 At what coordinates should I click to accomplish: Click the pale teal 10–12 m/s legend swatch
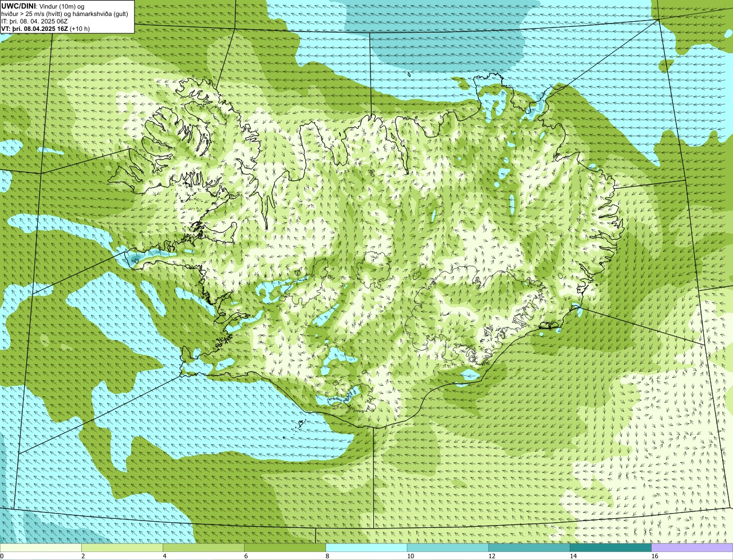(448, 547)
